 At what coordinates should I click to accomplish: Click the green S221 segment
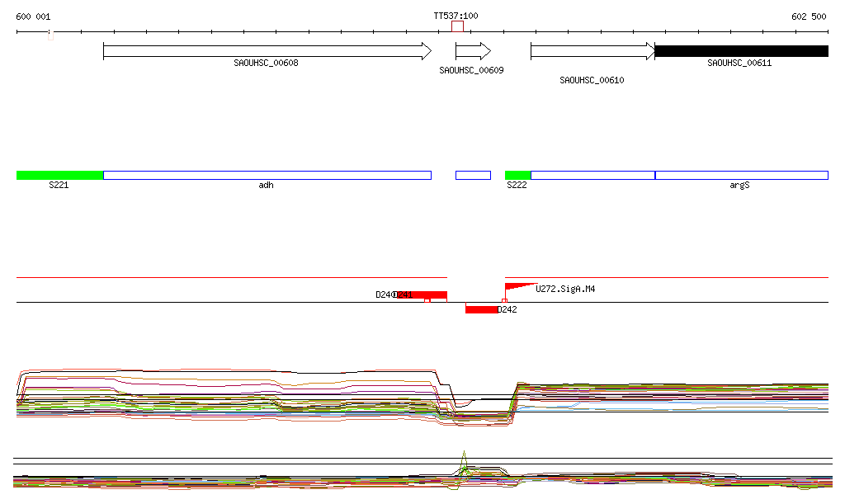[59, 175]
